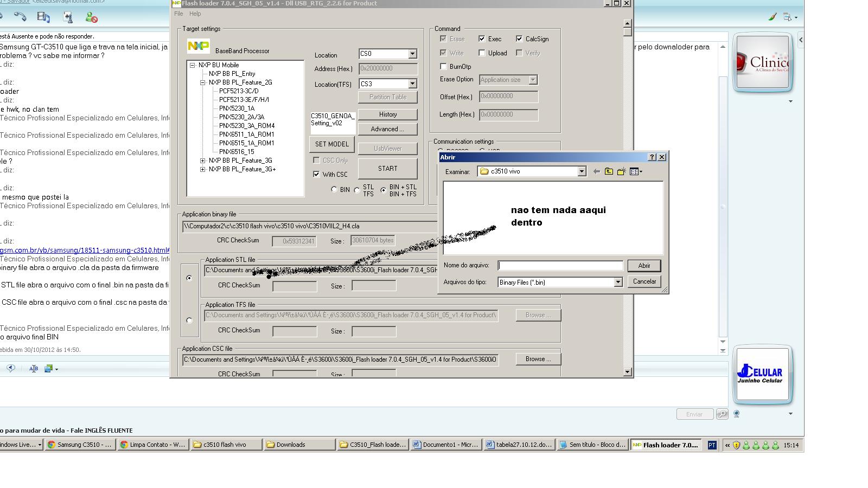
Task: Create a new folder in Abrir dialog
Action: click(621, 171)
